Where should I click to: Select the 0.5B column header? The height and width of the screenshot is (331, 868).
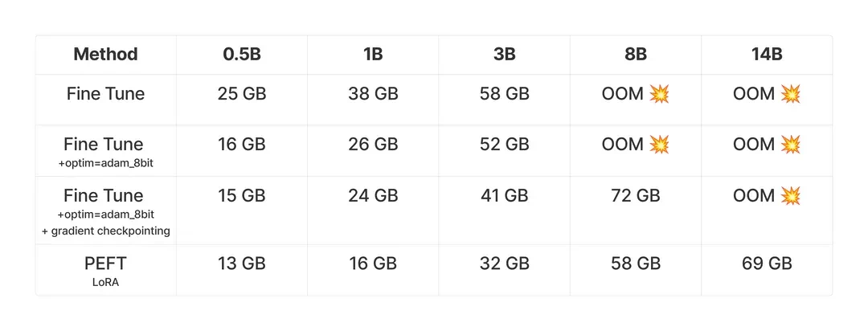click(x=242, y=55)
